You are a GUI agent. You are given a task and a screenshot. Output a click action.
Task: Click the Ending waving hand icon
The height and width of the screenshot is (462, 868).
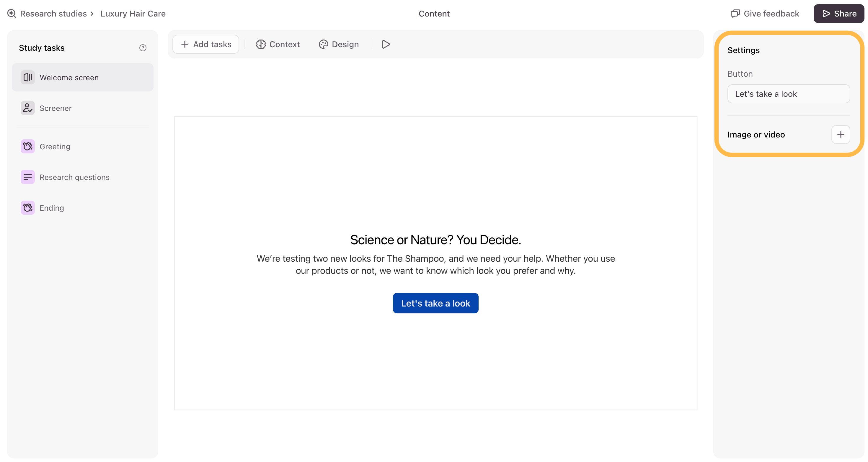28,208
